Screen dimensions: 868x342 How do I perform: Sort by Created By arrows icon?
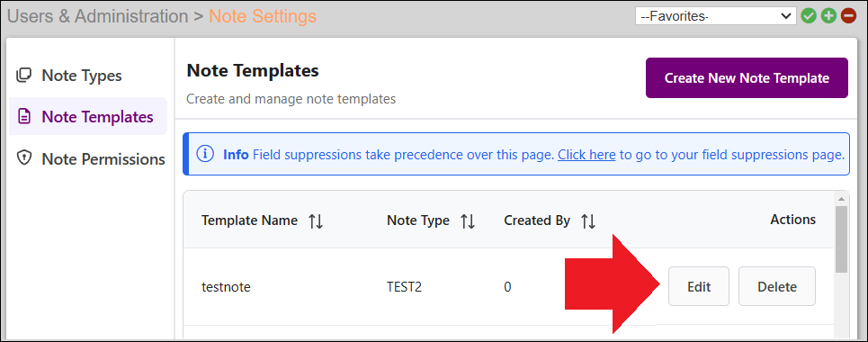[588, 221]
